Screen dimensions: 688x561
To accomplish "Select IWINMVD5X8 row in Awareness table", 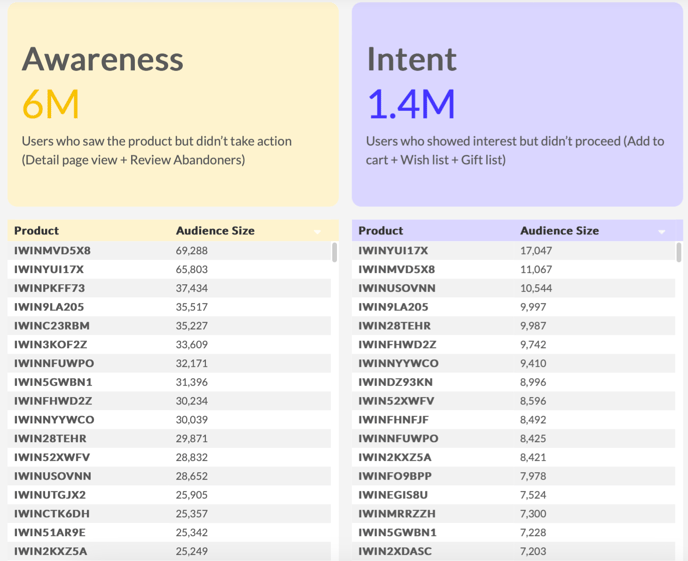I will (169, 250).
